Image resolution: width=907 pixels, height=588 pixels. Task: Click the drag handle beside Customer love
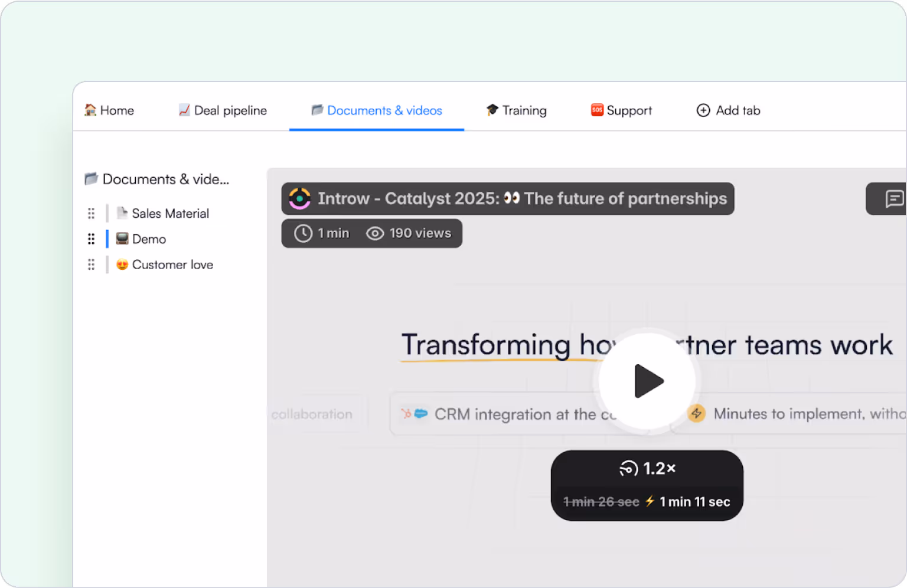click(x=91, y=264)
